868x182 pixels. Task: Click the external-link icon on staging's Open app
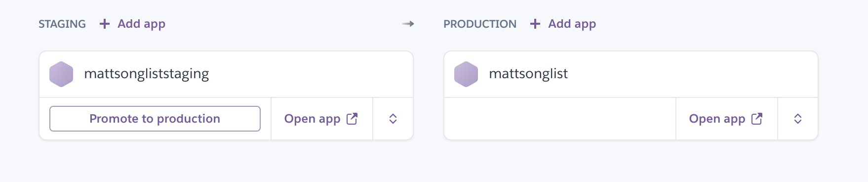click(352, 119)
